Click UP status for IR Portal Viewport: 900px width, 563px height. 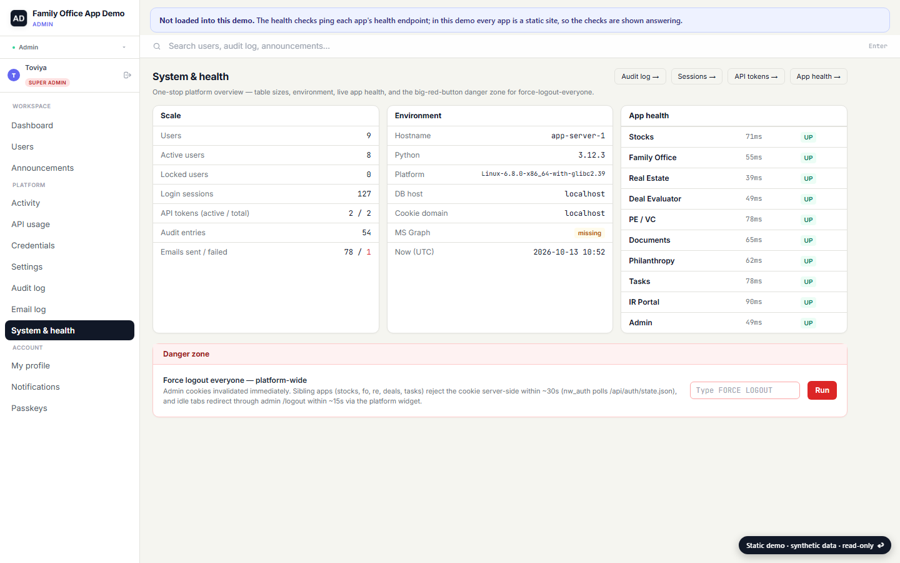(808, 302)
